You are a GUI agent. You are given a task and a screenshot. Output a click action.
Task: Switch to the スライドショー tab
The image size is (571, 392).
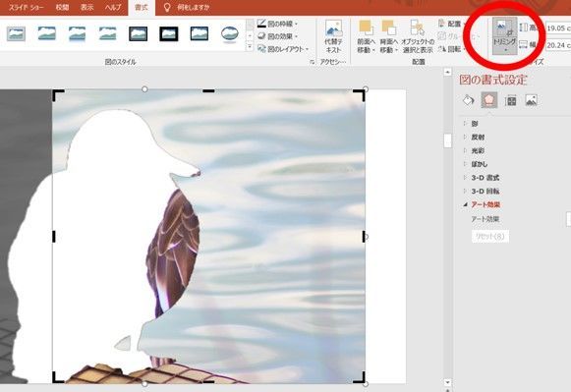26,7
